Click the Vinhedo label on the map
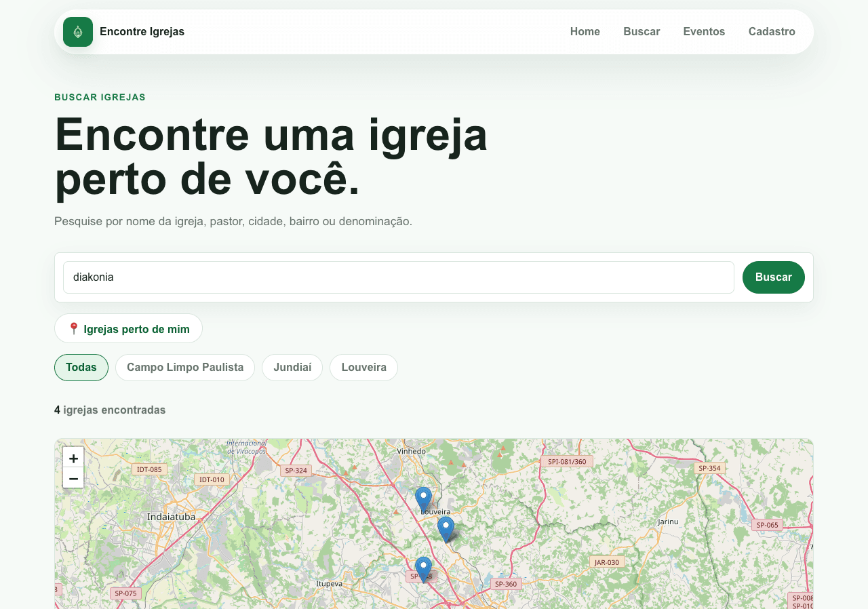The image size is (868, 609). coord(411,451)
